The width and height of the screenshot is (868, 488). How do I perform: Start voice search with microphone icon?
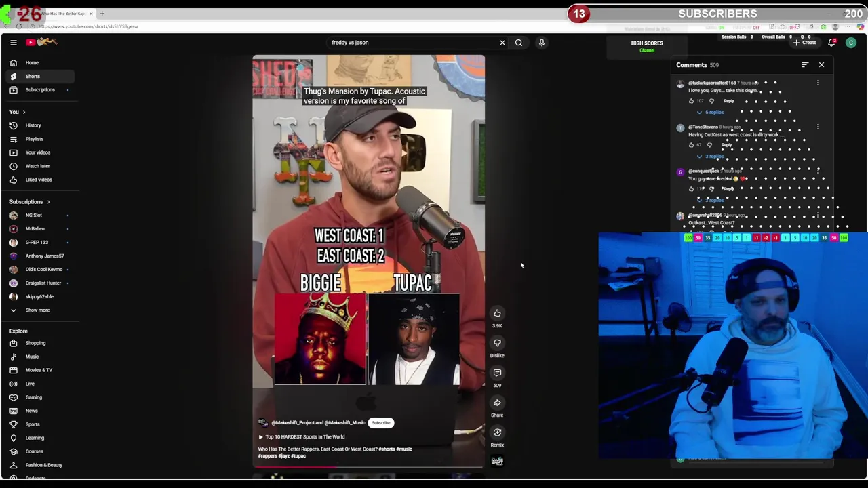coord(542,43)
